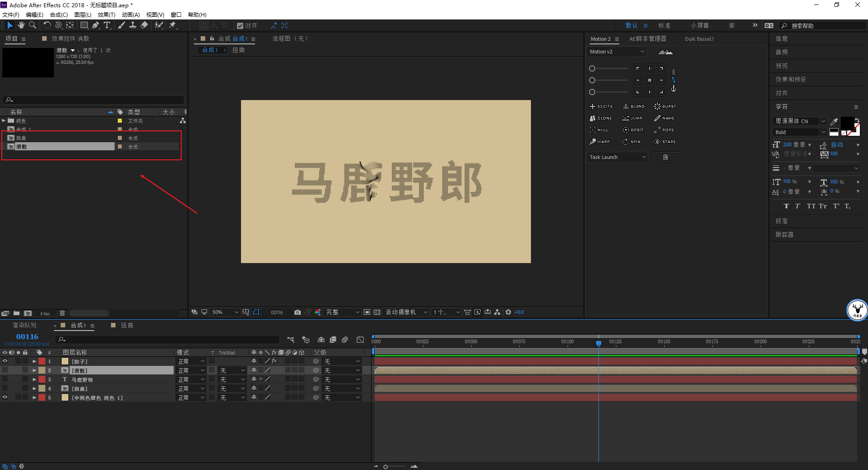Click the Motion 2 NULL button
This screenshot has height=470, width=868.
point(599,130)
